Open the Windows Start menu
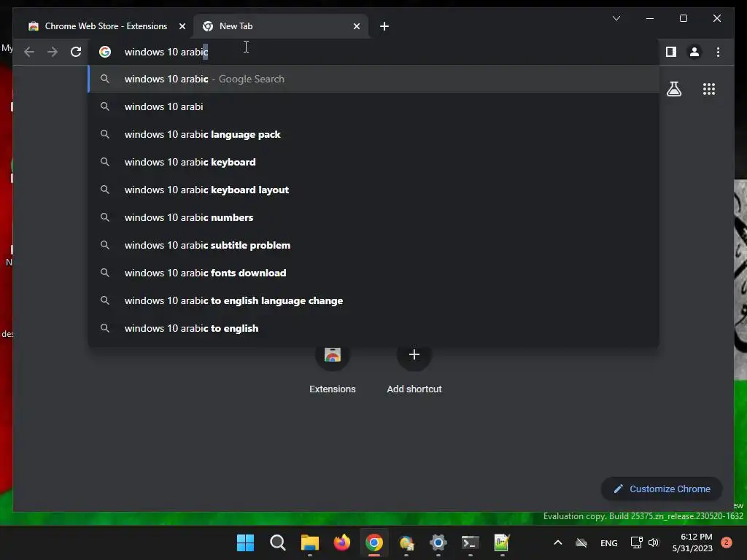The height and width of the screenshot is (560, 747). click(245, 542)
